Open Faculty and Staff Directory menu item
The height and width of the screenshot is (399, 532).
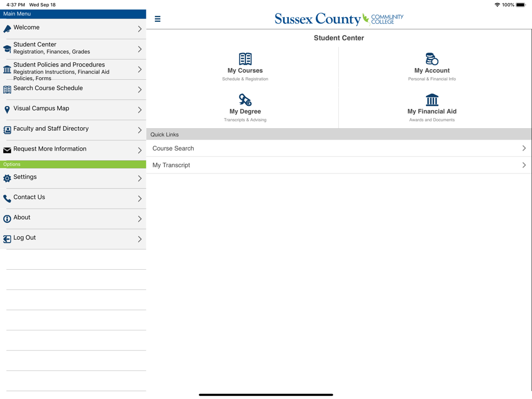coord(73,130)
